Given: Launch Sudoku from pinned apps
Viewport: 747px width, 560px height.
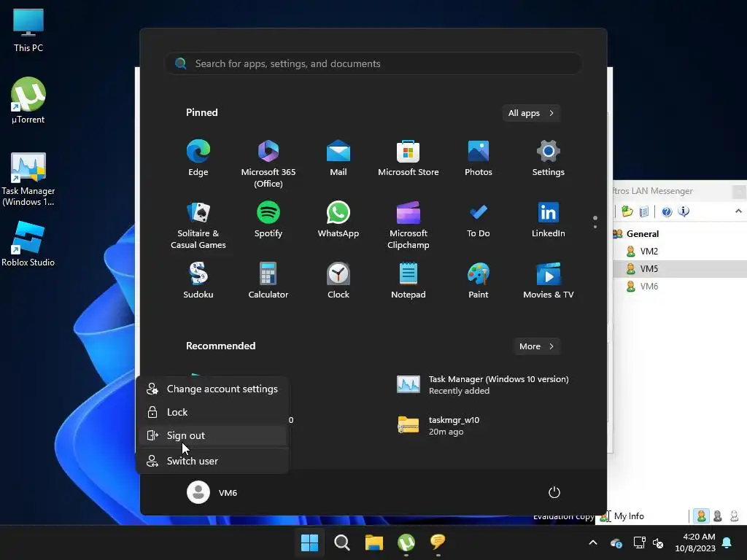Looking at the screenshot, I should point(198,281).
